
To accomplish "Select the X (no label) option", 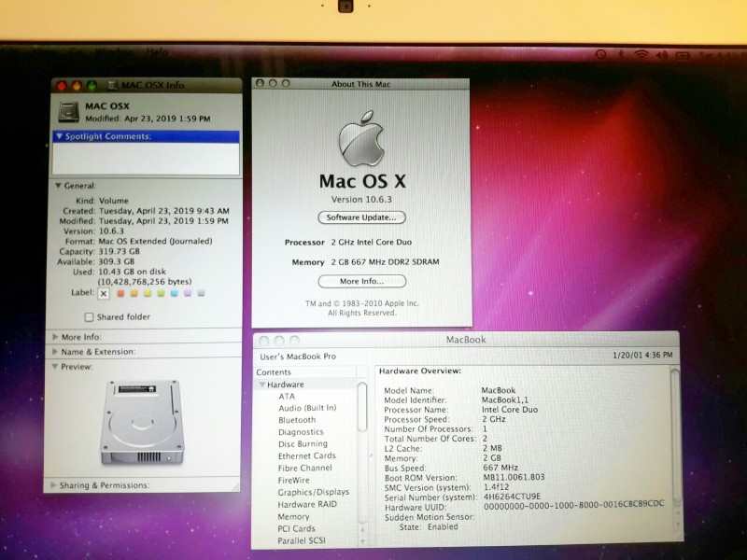I will (x=104, y=293).
